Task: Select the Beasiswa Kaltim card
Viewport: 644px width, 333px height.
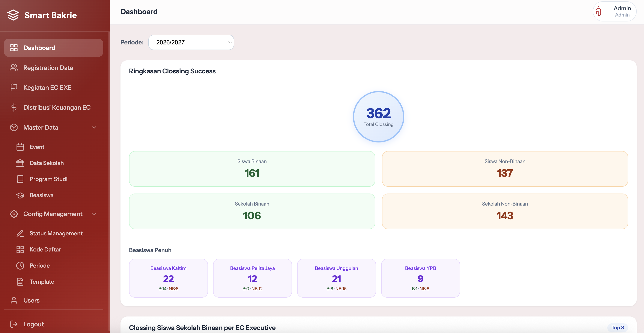Action: click(169, 278)
